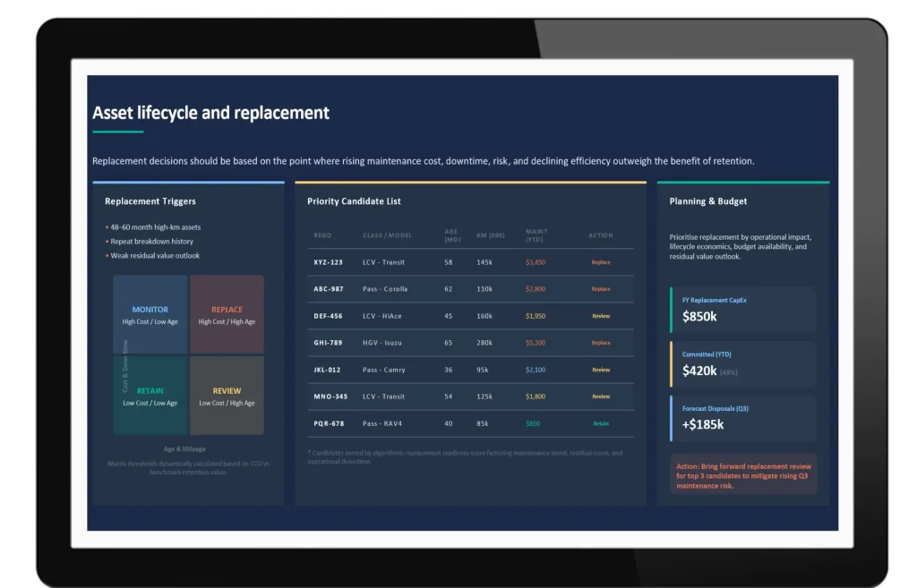Click the Pass - Corolla model cell
917x588 pixels.
[x=385, y=289]
